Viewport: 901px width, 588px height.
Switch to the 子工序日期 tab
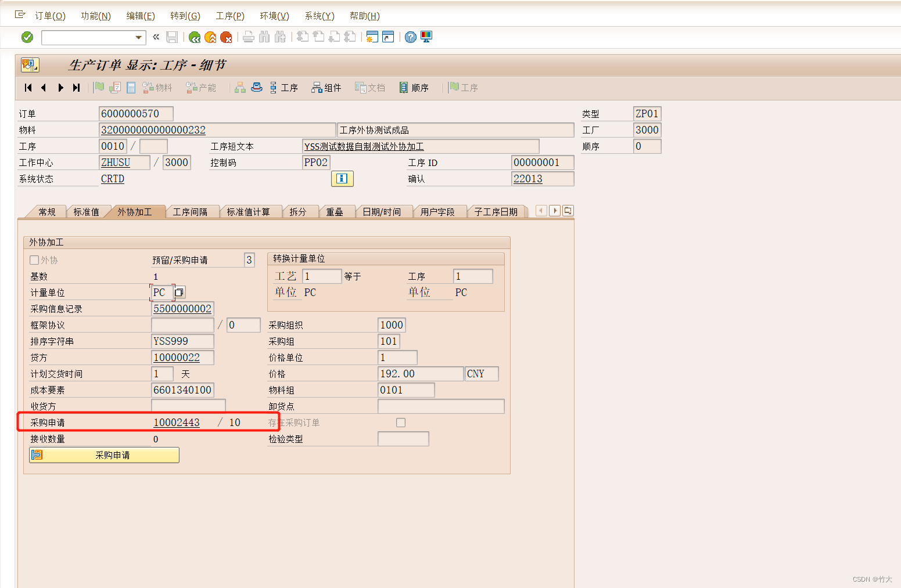[x=496, y=212]
